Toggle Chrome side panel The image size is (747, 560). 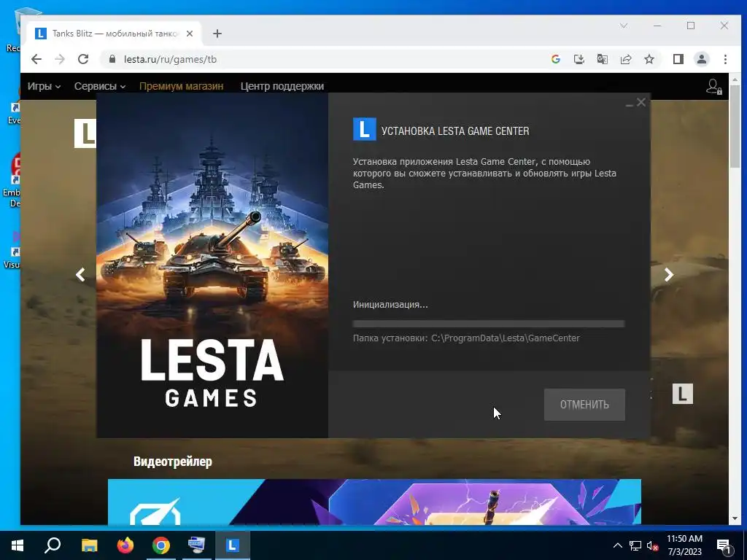point(678,59)
